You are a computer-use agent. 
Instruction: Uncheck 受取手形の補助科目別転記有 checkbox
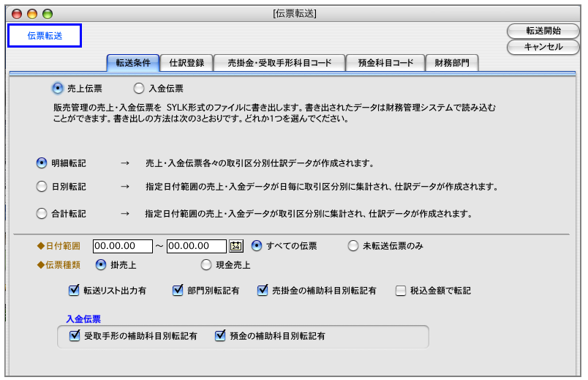75,335
